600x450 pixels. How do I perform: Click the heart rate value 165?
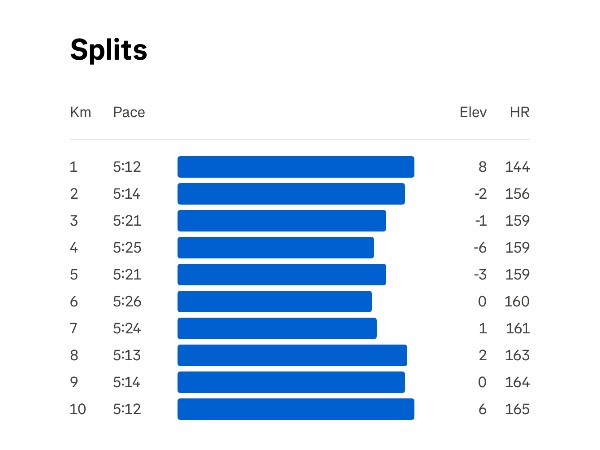point(517,409)
